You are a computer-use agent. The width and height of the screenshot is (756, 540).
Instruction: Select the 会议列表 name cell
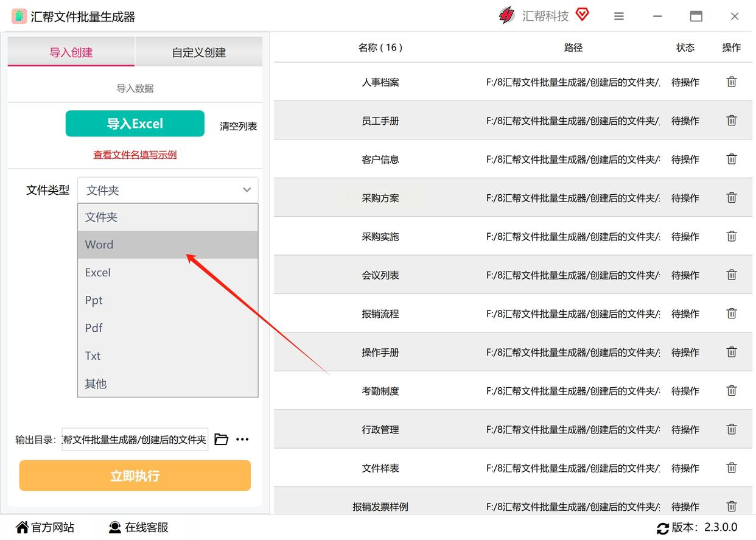coord(380,275)
